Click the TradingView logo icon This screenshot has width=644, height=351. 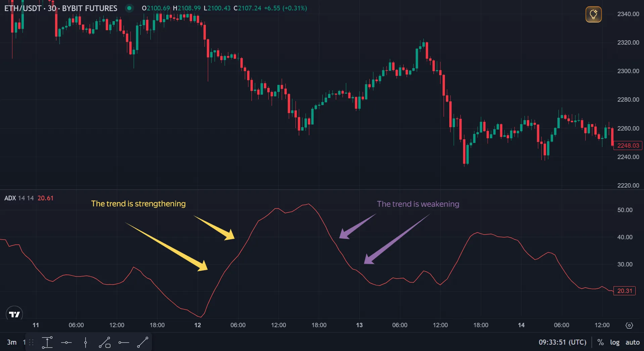coord(14,314)
